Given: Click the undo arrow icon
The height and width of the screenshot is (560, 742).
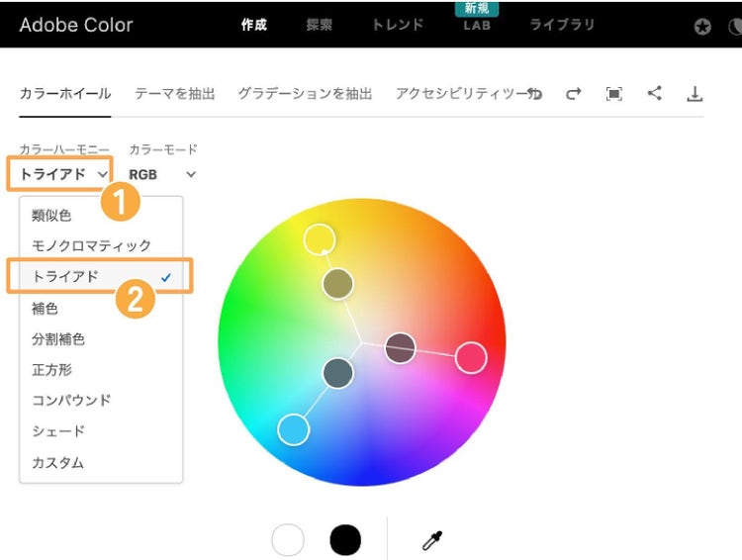Looking at the screenshot, I should [536, 94].
